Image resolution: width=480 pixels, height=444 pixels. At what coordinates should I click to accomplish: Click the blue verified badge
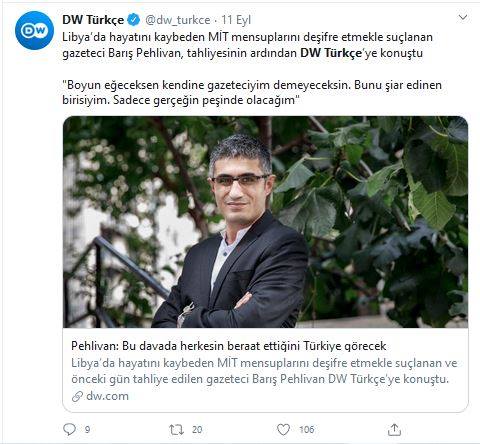click(x=134, y=20)
